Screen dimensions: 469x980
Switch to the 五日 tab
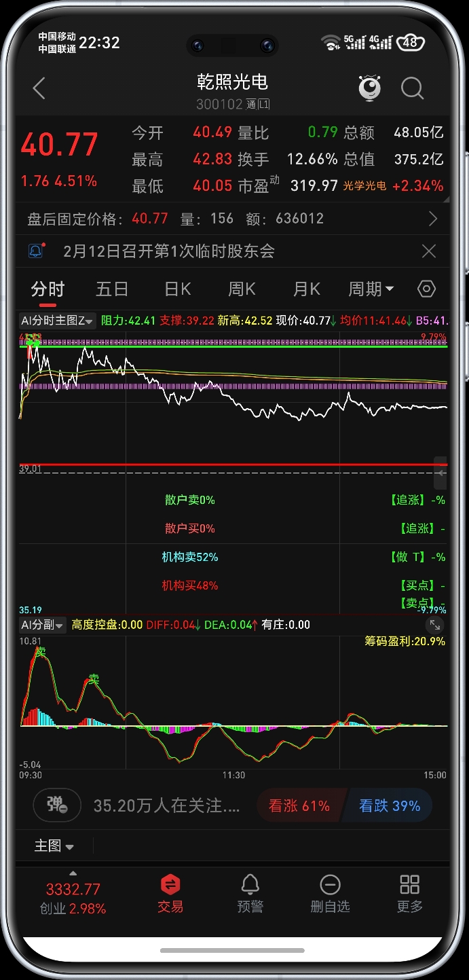(112, 289)
